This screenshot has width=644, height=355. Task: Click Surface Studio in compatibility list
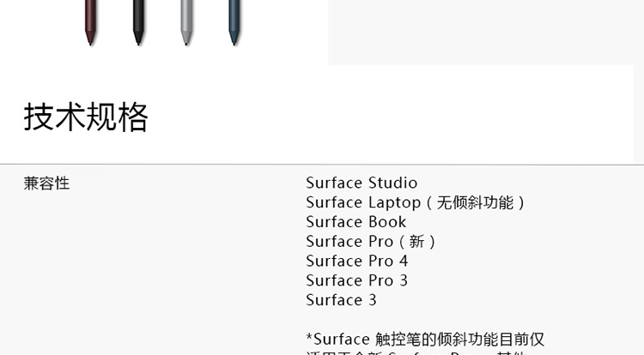(x=361, y=183)
